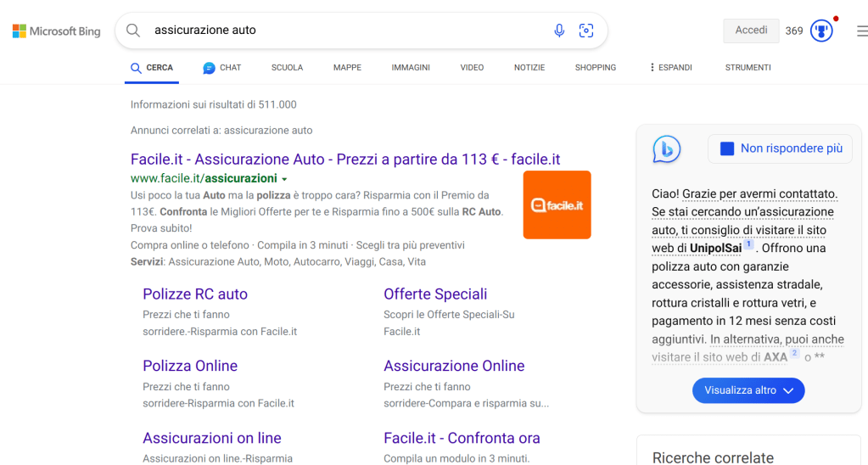Open the Polizze RC auto link

pyautogui.click(x=195, y=294)
